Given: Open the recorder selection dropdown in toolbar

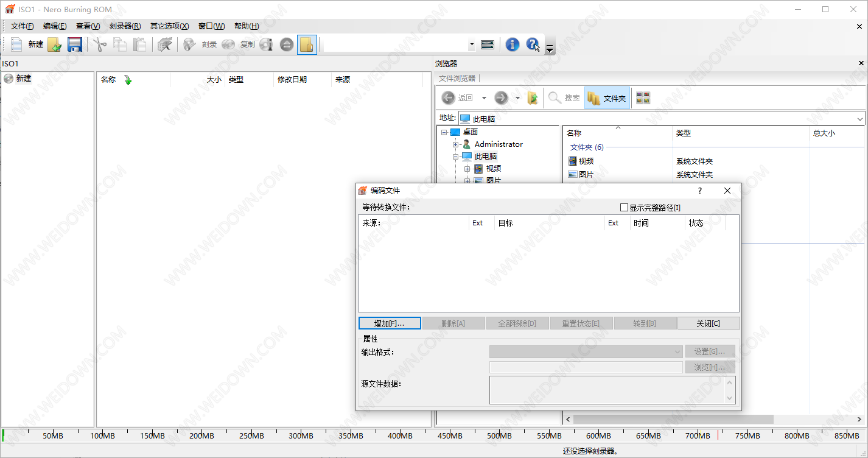Looking at the screenshot, I should 472,44.
